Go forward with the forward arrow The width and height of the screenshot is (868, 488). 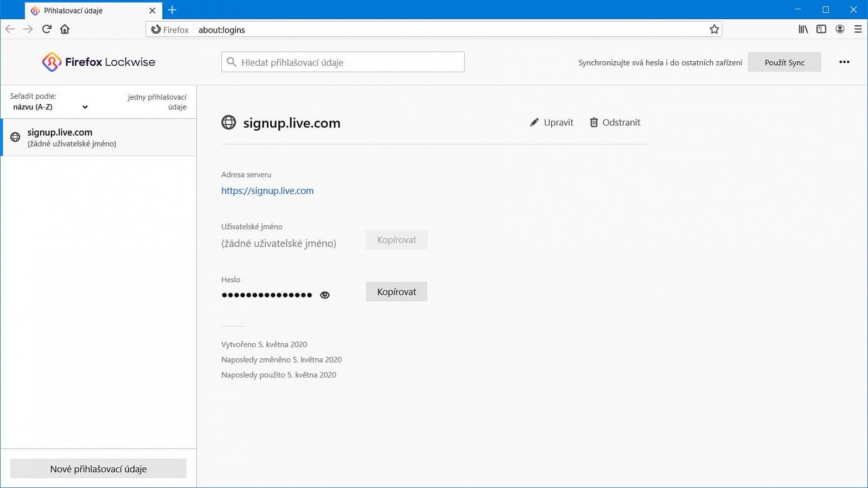pos(28,29)
